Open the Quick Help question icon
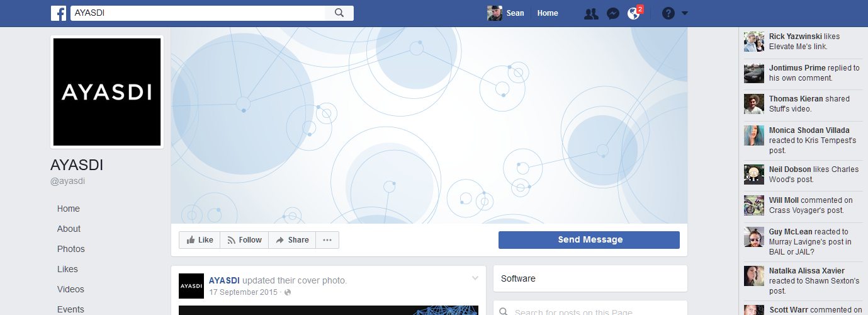The width and height of the screenshot is (868, 315). point(668,13)
